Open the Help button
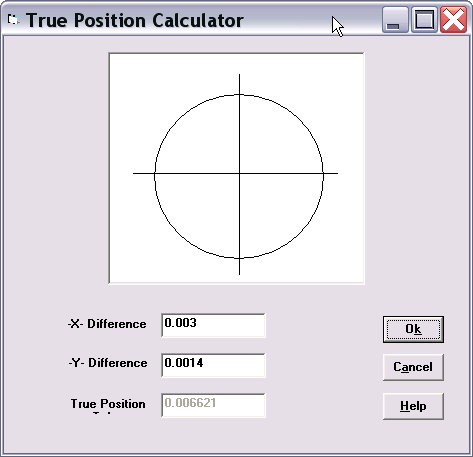 413,406
